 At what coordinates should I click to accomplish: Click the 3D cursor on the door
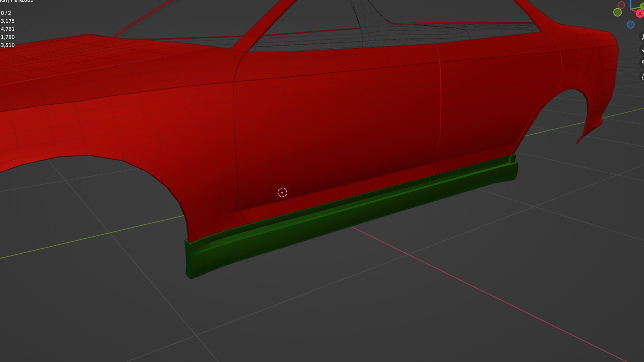tap(282, 192)
